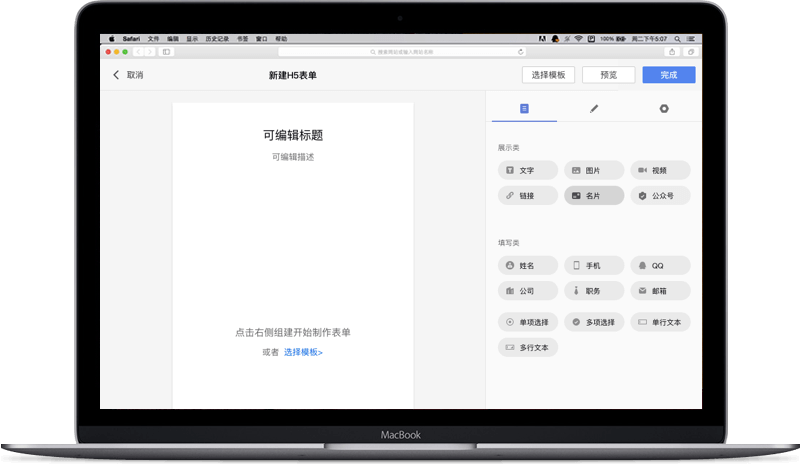Image resolution: width=800 pixels, height=464 pixels.
Task: Click the blue 完成 button
Action: (669, 75)
